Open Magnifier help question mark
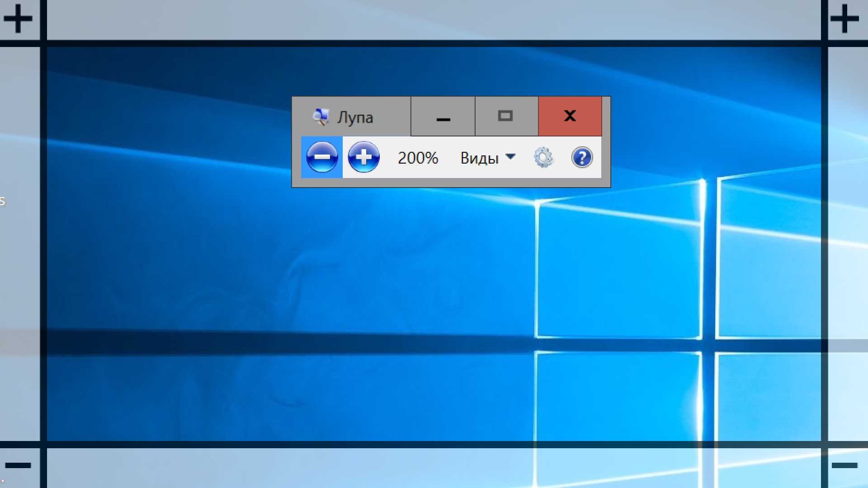This screenshot has width=868, height=488. [582, 158]
